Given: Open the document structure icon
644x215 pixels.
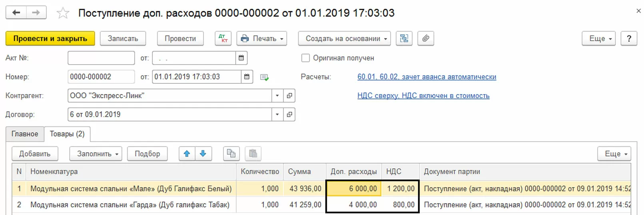Looking at the screenshot, I should point(404,39).
